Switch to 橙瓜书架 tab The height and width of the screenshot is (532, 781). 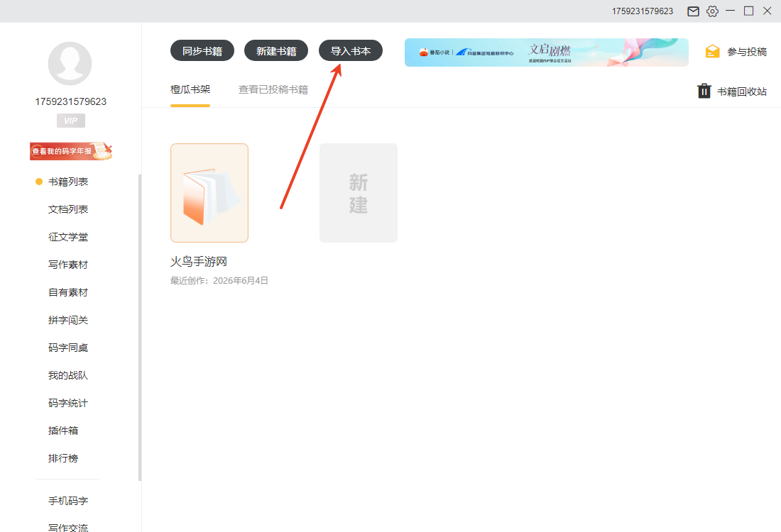(190, 89)
